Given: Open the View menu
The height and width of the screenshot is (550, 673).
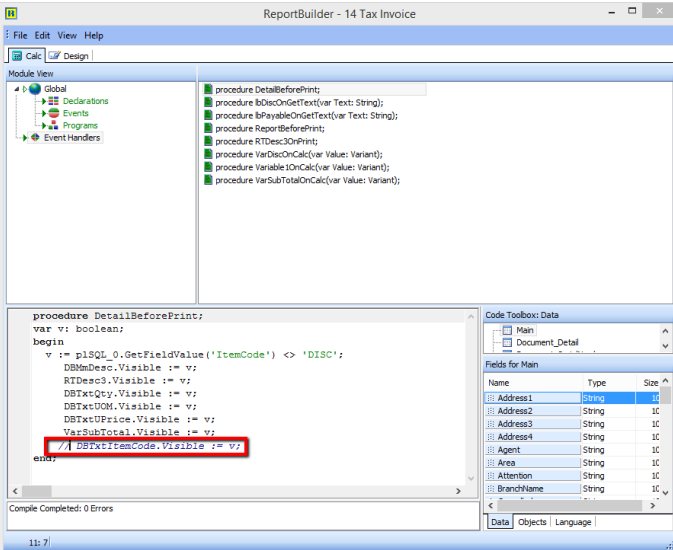Looking at the screenshot, I should click(x=66, y=35).
